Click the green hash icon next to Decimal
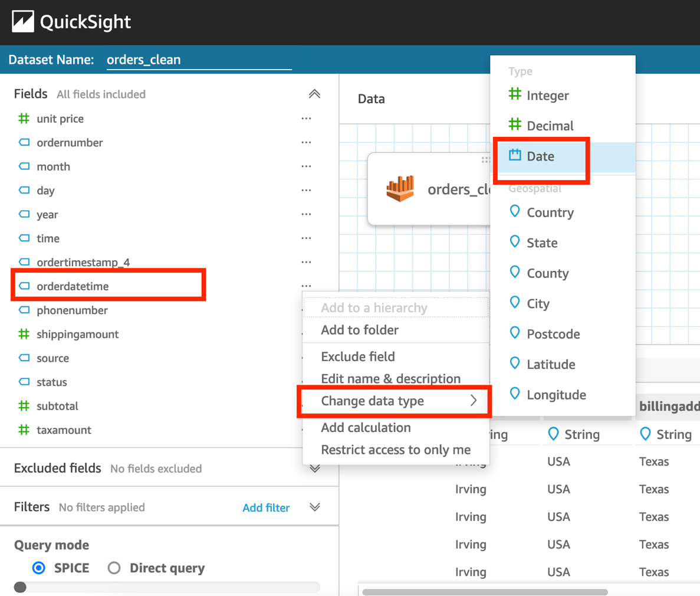 tap(515, 124)
